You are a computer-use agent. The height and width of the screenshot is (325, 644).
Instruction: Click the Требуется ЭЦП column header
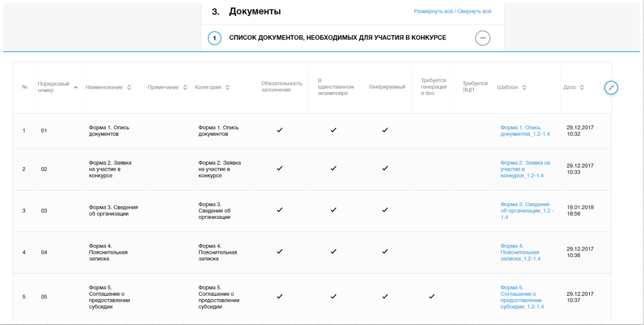pos(475,87)
